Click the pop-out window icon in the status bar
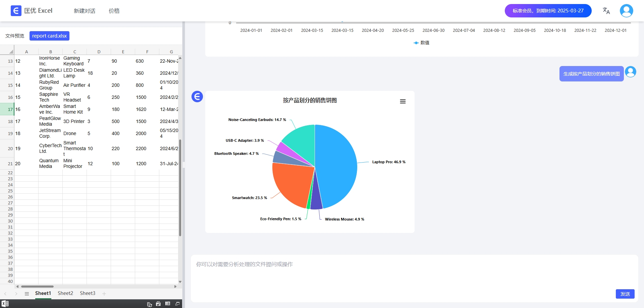This screenshot has width=644, height=308. pyautogui.click(x=177, y=304)
